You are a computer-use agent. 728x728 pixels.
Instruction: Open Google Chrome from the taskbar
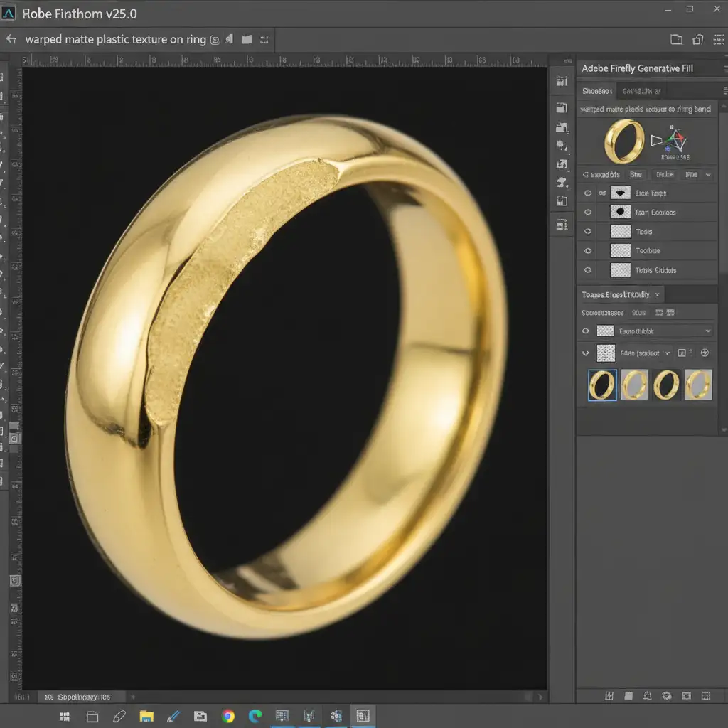tap(227, 716)
